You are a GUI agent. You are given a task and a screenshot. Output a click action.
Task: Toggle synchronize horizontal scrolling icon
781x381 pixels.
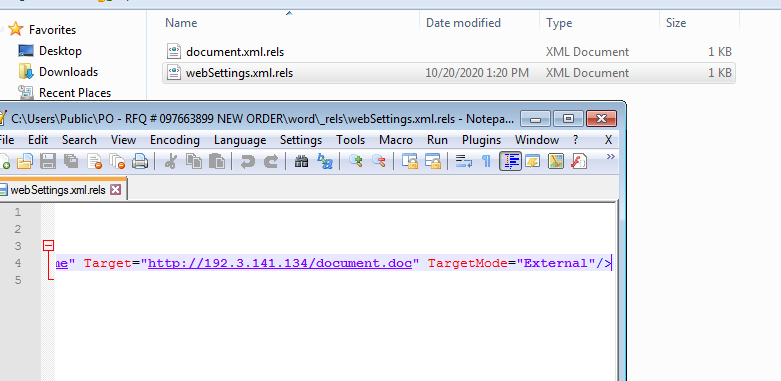432,161
